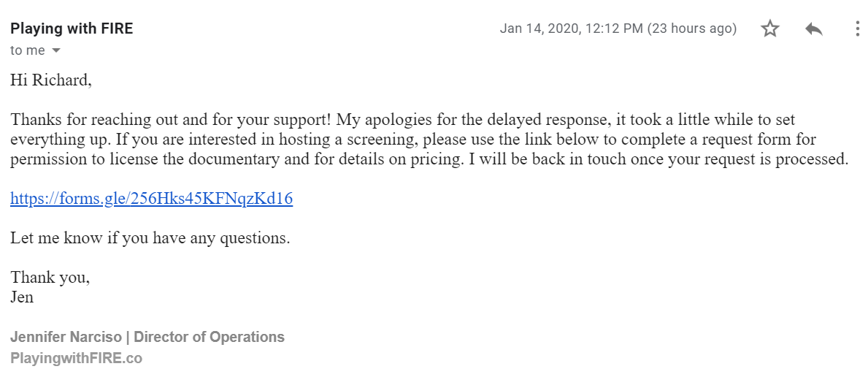
Task: Star this Playing with FIRE email
Action: pos(770,28)
